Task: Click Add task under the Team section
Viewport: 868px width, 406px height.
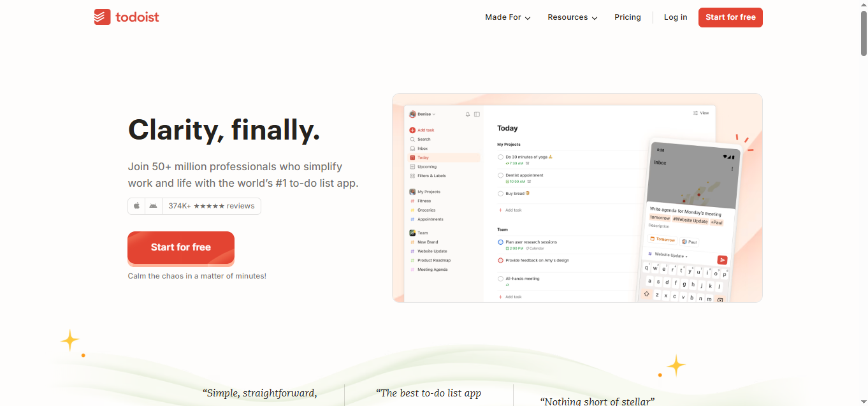Action: 510,297
